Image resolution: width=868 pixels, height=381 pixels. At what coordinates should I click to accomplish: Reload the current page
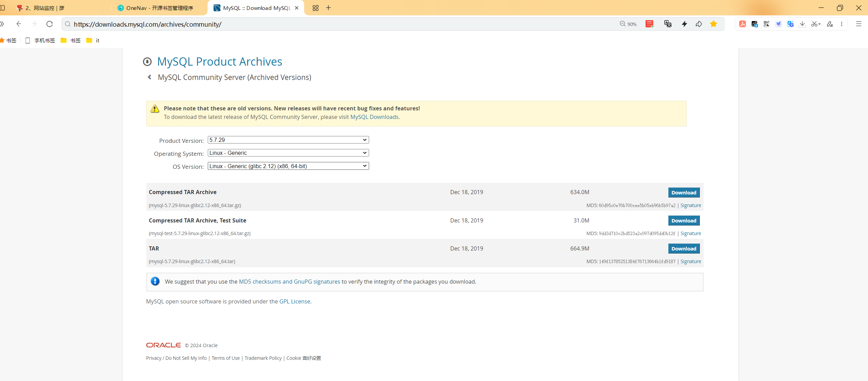click(50, 24)
